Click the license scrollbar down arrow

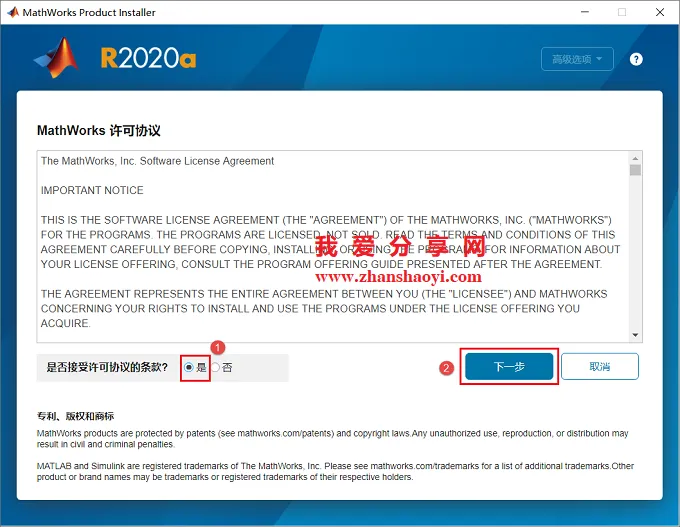[635, 335]
